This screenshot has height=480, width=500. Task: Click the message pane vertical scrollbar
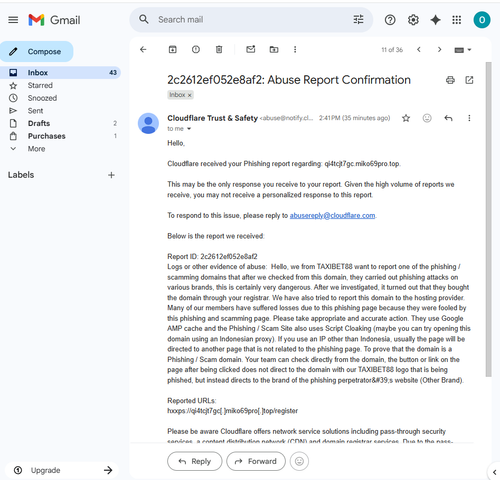pyautogui.click(x=488, y=219)
